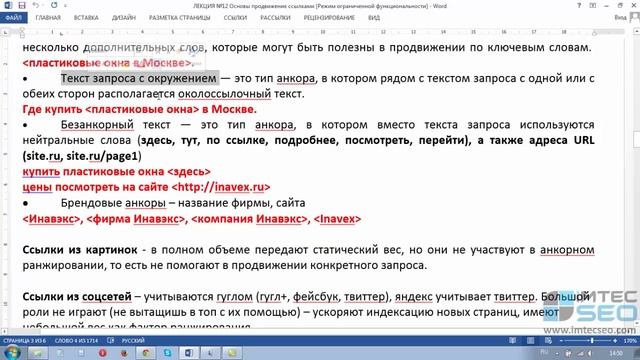The image size is (640, 360).
Task: Open the red Opera browser taskbar icon
Action: pos(102,353)
